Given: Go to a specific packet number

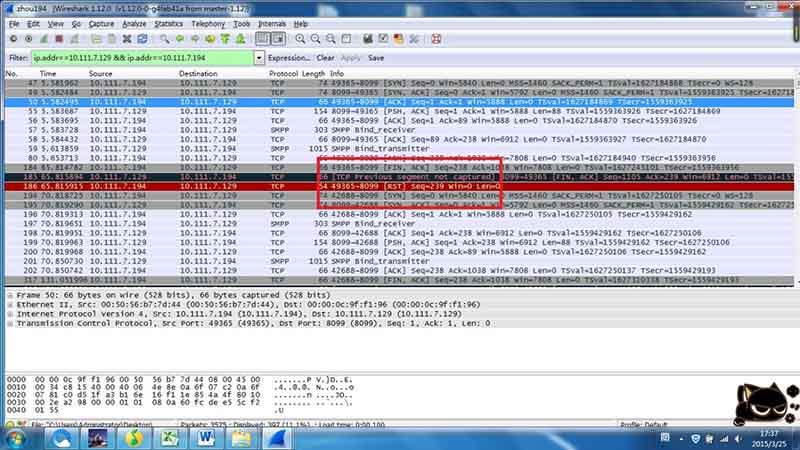Looking at the screenshot, I should [x=210, y=39].
